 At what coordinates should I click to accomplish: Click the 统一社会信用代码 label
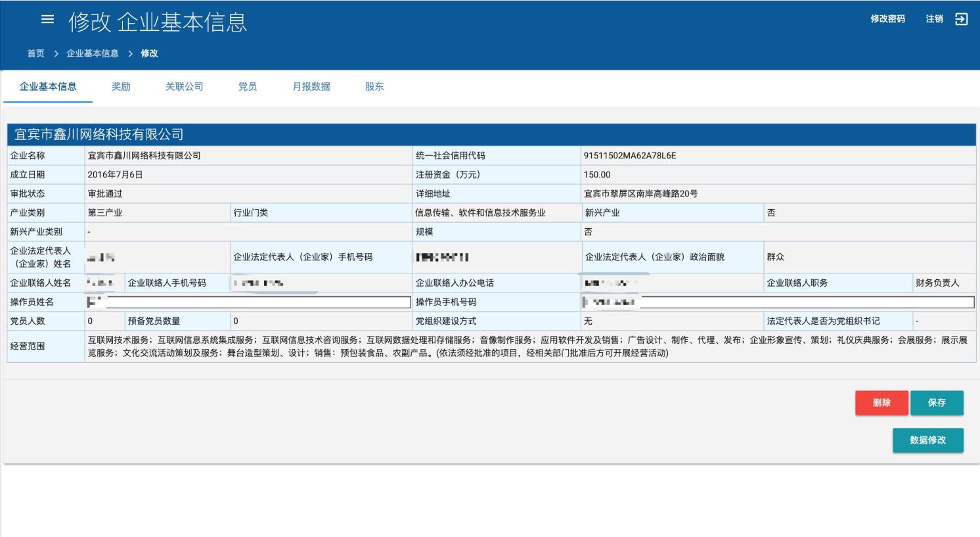pyautogui.click(x=450, y=156)
